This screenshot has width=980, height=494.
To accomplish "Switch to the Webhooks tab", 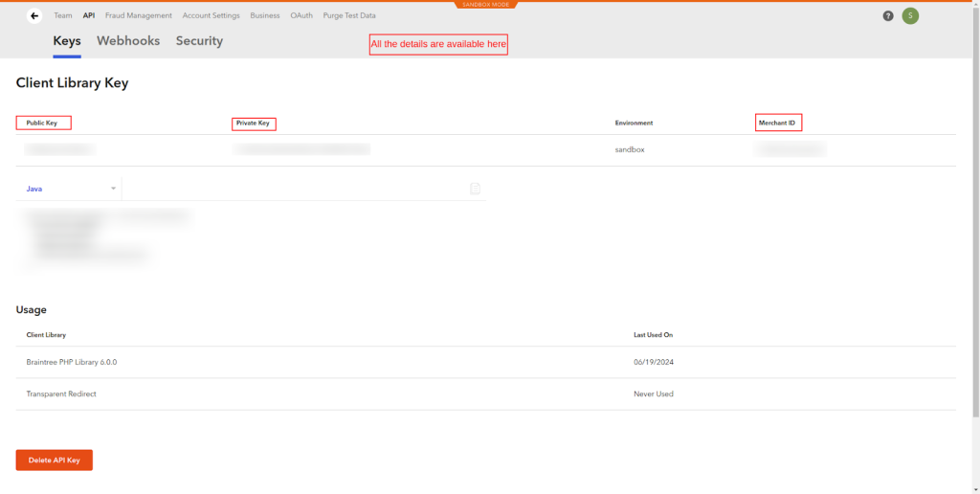I will pos(128,41).
